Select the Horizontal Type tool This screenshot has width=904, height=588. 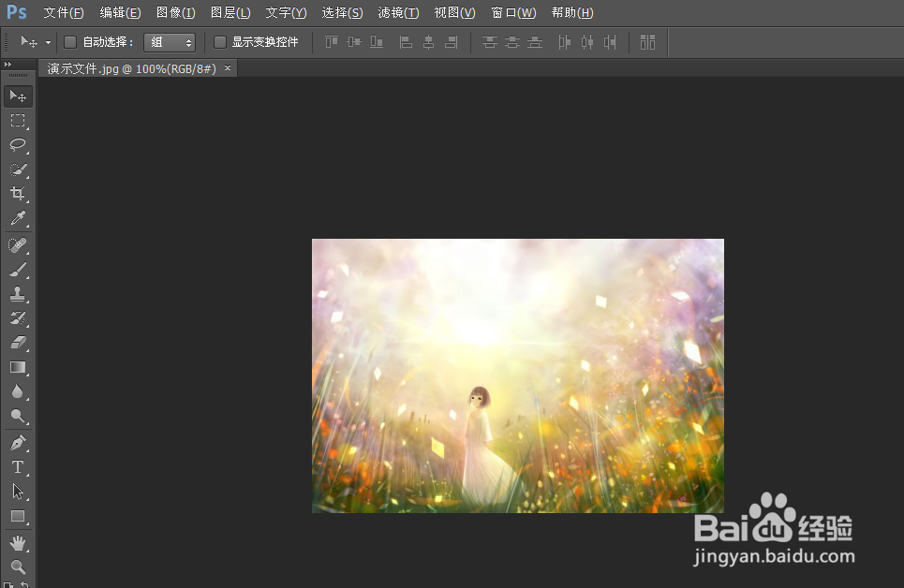coord(18,467)
